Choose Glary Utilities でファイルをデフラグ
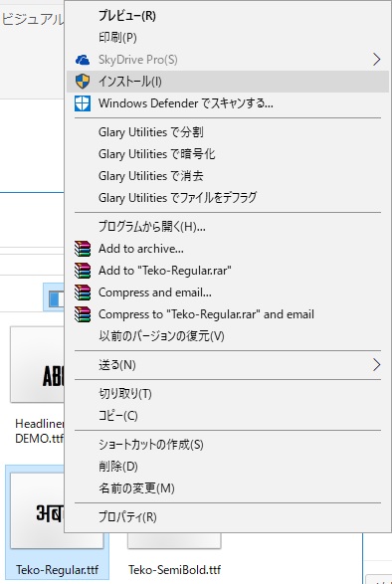Image resolution: width=392 pixels, height=584 pixels. (228, 198)
